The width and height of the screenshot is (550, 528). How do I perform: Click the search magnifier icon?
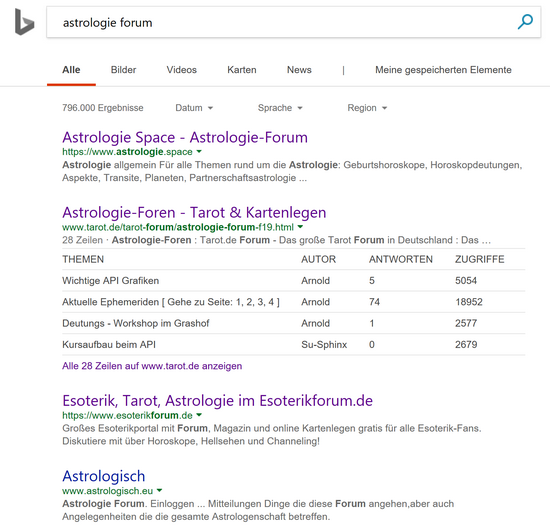coord(525,22)
